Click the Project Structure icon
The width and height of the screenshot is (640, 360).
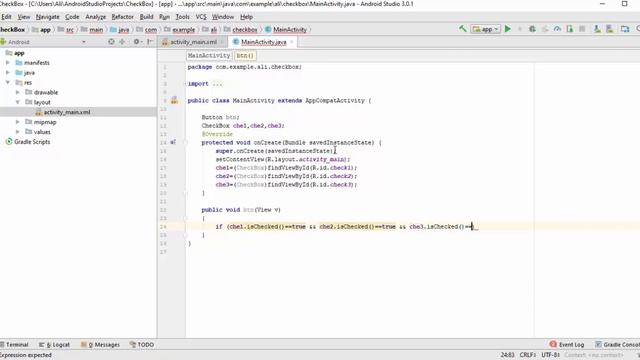pyautogui.click(x=625, y=29)
